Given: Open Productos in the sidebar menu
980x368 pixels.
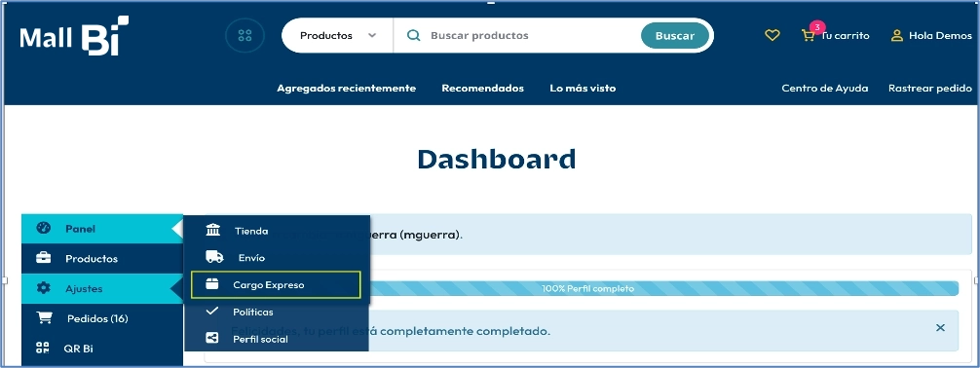Looking at the screenshot, I should click(102, 259).
